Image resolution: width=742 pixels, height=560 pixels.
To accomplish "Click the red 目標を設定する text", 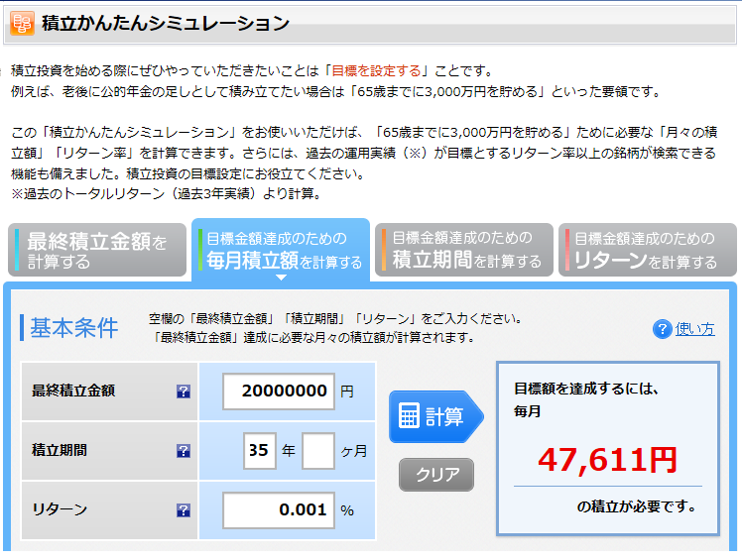I will pos(376,71).
